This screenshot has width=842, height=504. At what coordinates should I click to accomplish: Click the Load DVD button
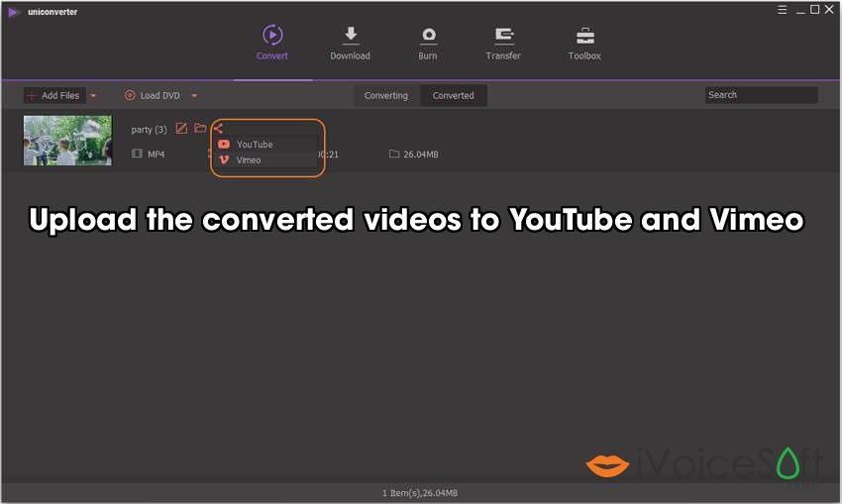click(x=153, y=95)
